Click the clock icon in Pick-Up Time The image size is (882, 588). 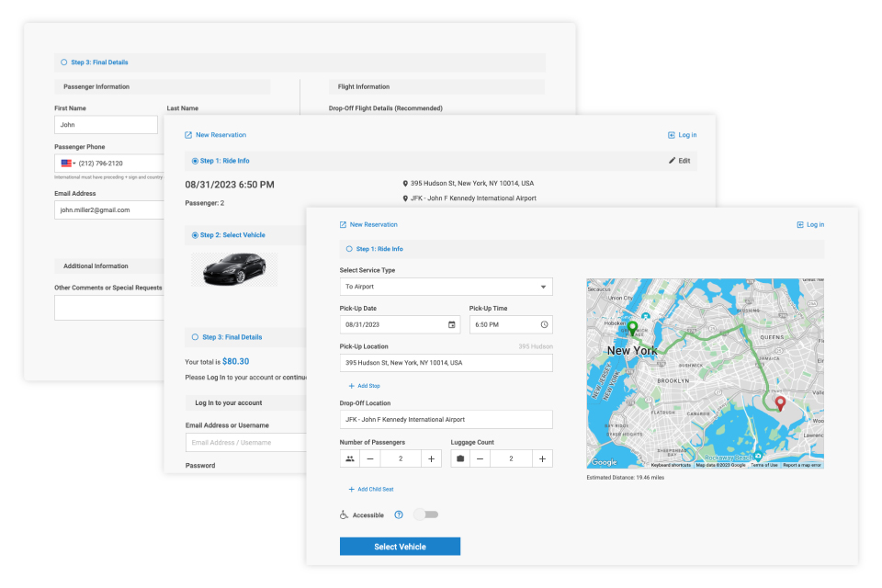coord(544,324)
